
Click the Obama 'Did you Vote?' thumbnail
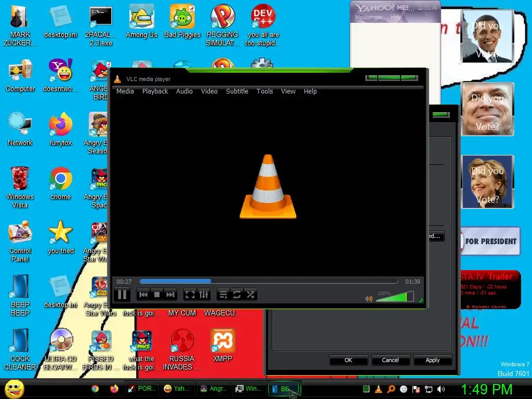[487, 36]
